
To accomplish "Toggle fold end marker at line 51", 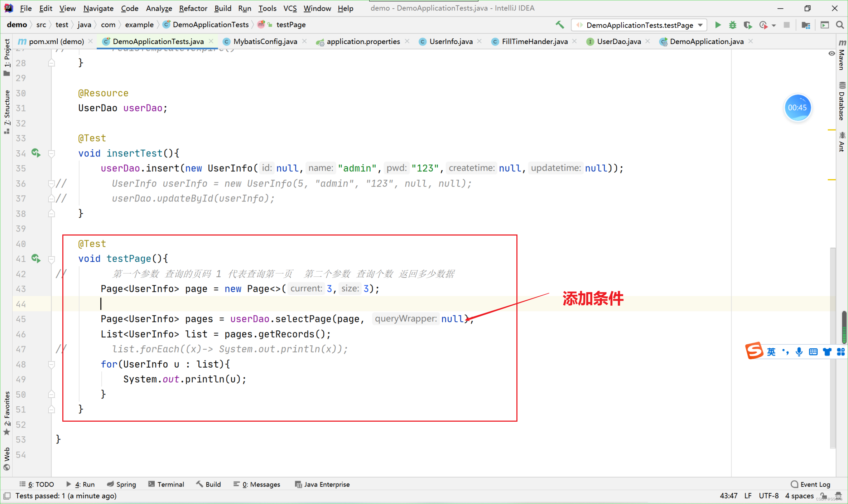I will (52, 409).
